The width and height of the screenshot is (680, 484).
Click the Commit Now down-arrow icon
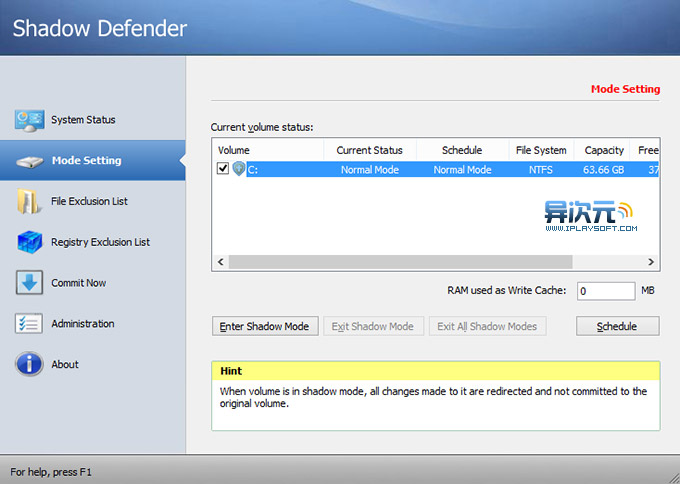point(29,282)
